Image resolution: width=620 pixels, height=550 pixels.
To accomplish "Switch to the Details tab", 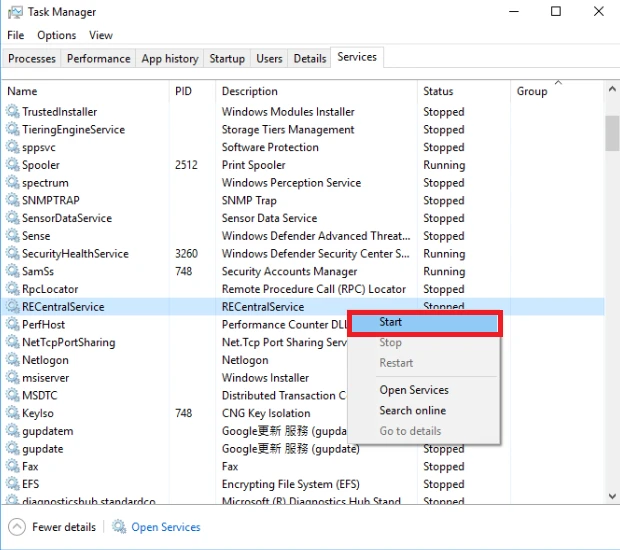I will [310, 59].
